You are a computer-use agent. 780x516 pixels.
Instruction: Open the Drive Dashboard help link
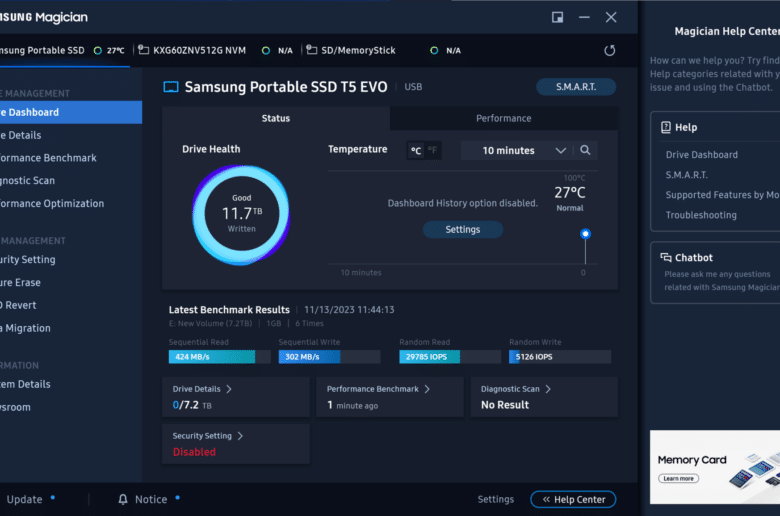coord(701,155)
